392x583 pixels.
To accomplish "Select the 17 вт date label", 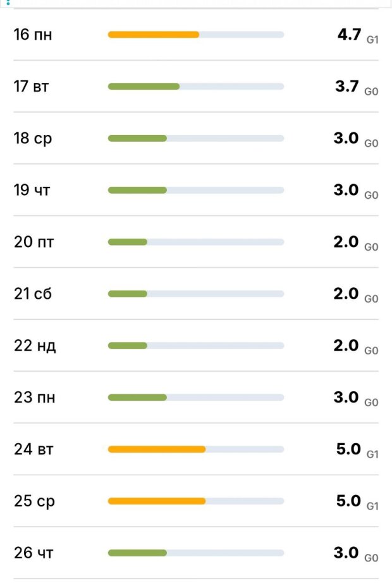I will point(31,87).
